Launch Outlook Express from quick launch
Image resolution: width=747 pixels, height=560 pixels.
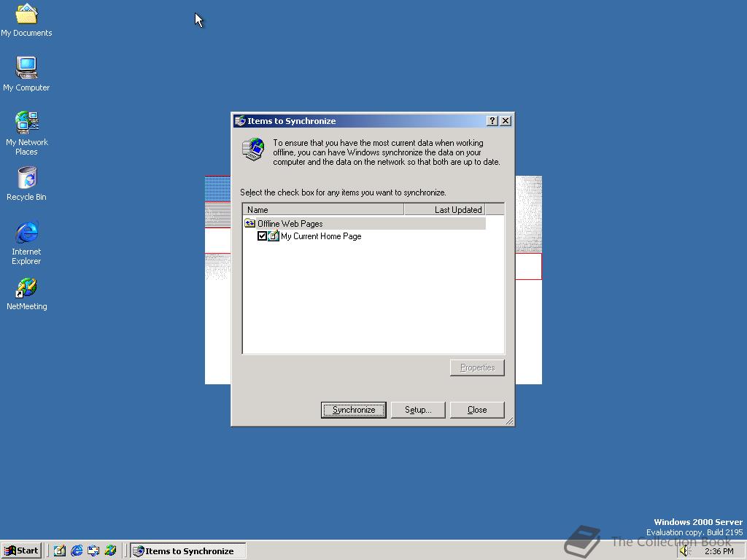click(x=93, y=551)
